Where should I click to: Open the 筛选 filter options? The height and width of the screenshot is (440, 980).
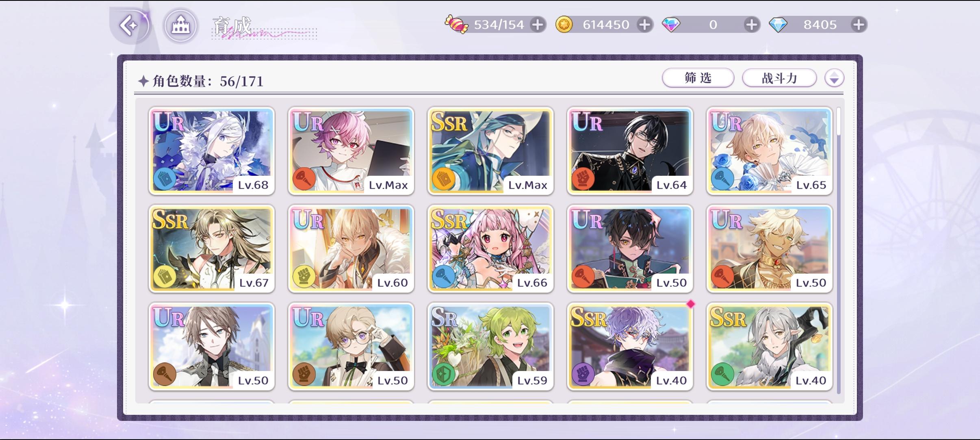[698, 78]
